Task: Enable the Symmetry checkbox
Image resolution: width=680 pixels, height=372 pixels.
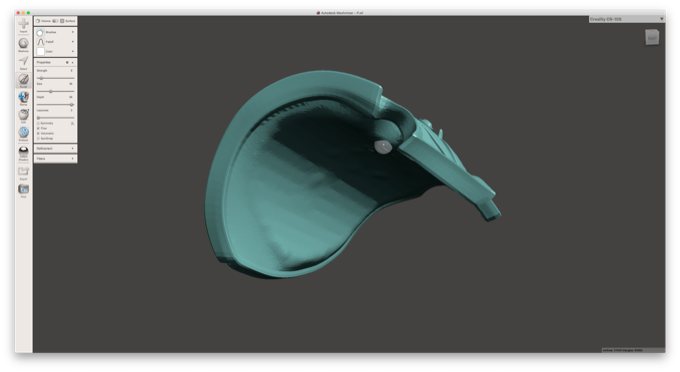Action: [38, 124]
